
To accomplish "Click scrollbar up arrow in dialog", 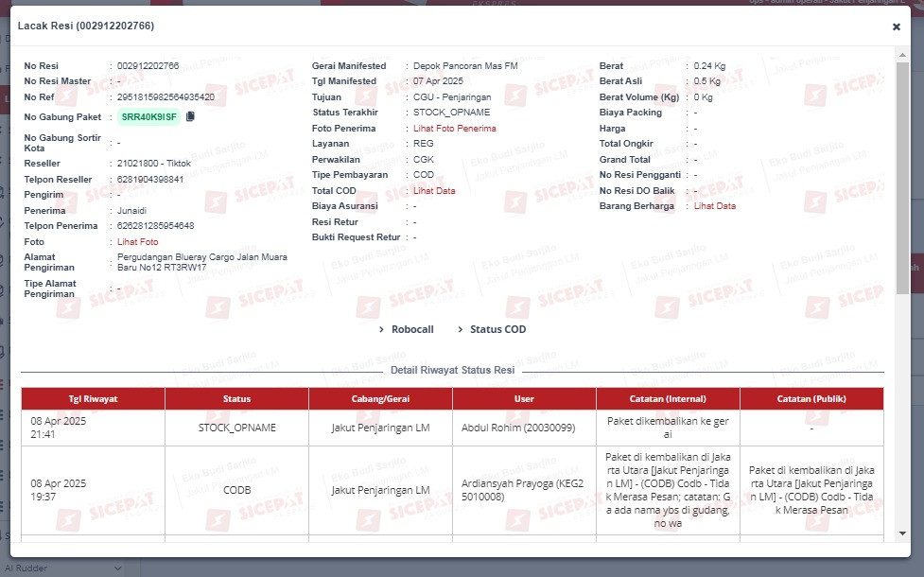I will tap(902, 55).
